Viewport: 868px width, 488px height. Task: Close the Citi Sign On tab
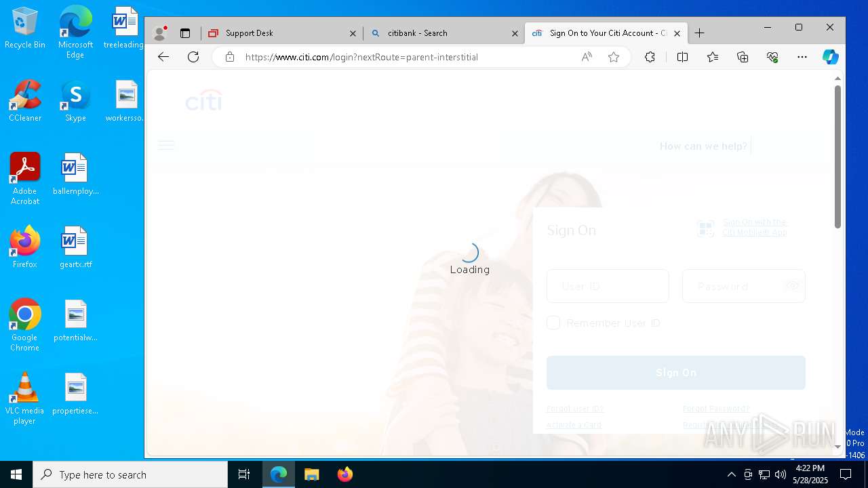click(x=677, y=33)
